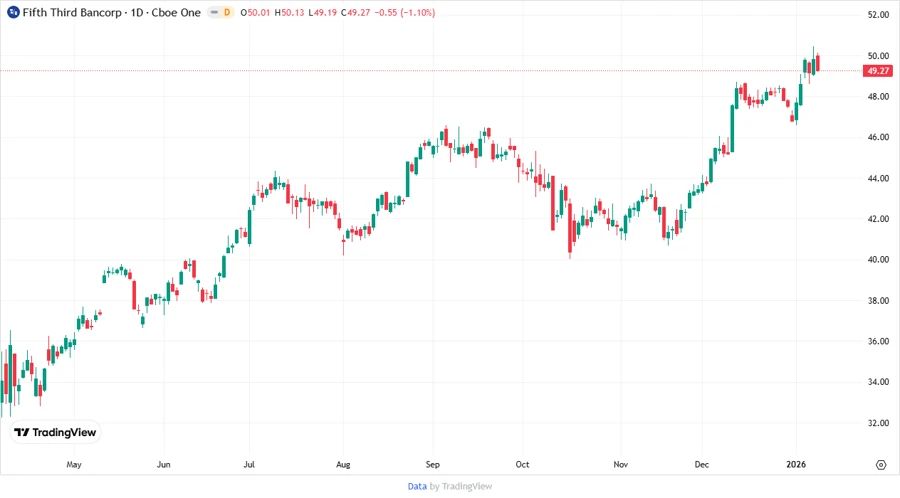Click the by TradingView attribution text
900x498 pixels.
tap(461, 486)
